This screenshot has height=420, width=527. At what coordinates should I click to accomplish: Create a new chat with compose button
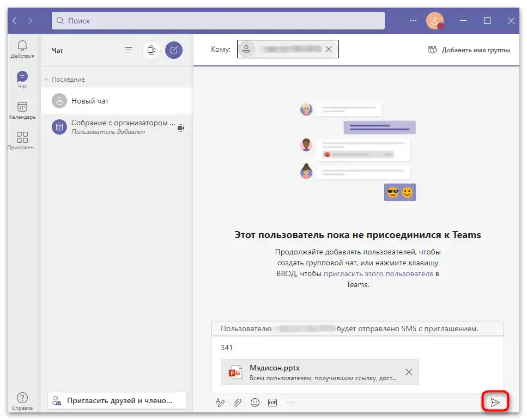[x=174, y=50]
